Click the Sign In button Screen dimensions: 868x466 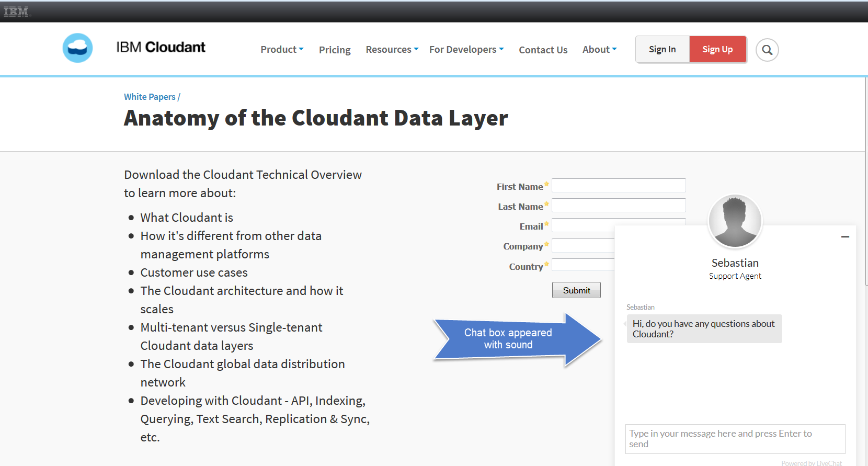pos(662,50)
